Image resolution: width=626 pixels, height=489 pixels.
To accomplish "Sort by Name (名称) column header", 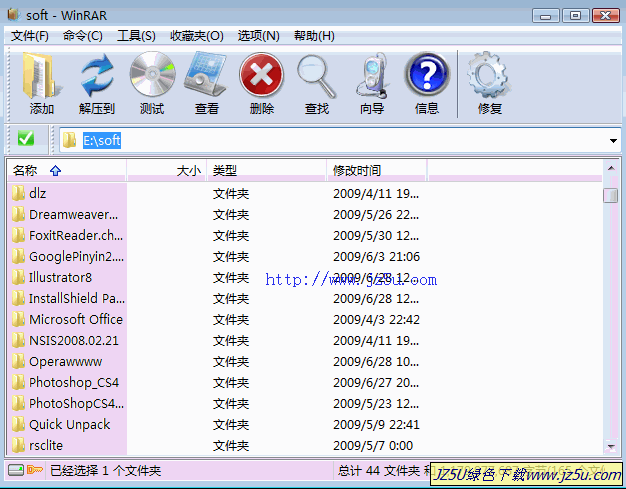I will tap(67, 170).
